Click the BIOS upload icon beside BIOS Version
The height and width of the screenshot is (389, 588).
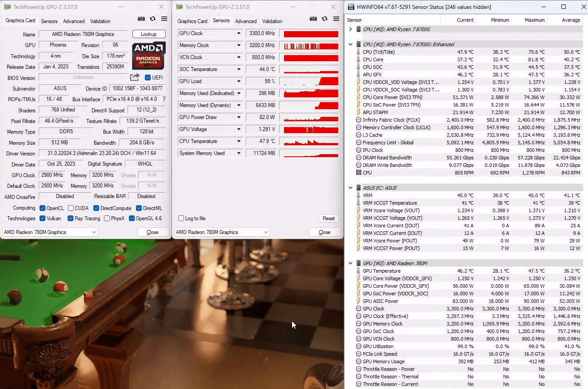(134, 76)
